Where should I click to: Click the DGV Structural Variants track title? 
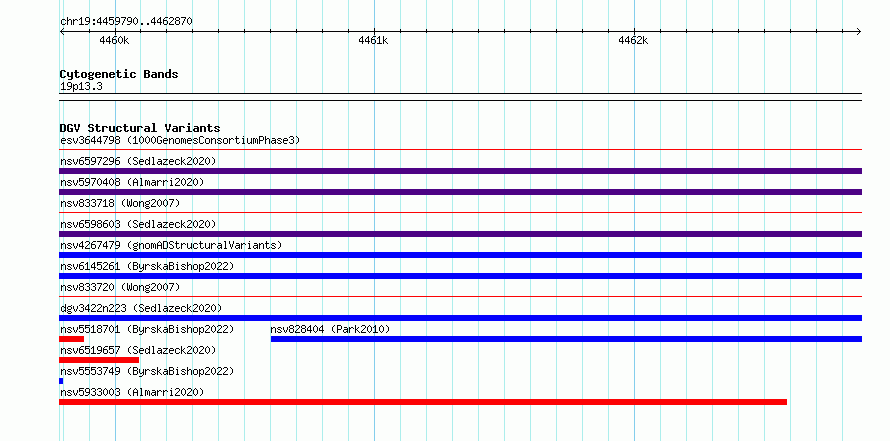click(140, 128)
